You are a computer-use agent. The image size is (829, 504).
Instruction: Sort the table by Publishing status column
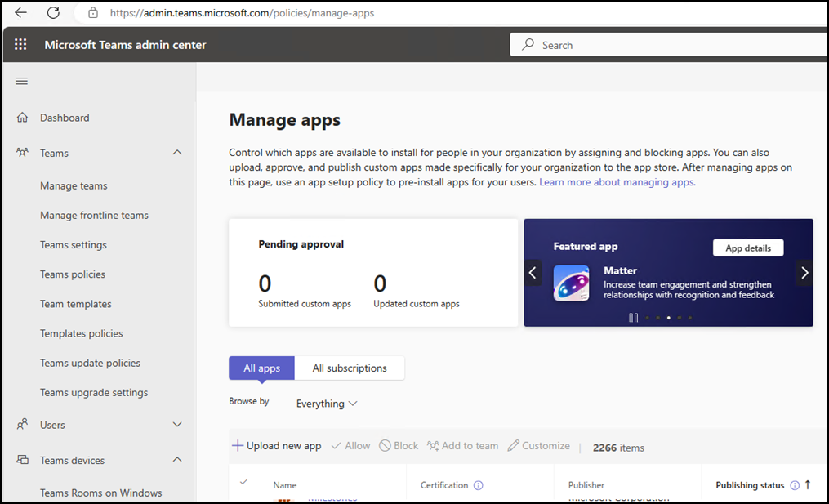click(750, 485)
